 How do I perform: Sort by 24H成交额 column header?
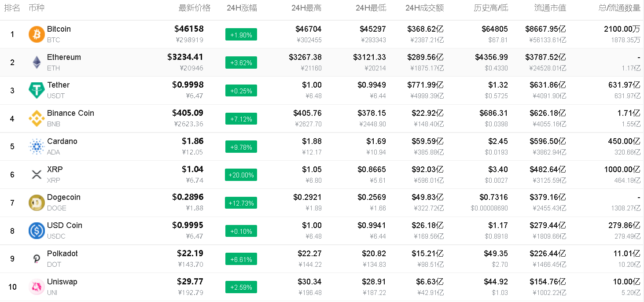pos(424,8)
